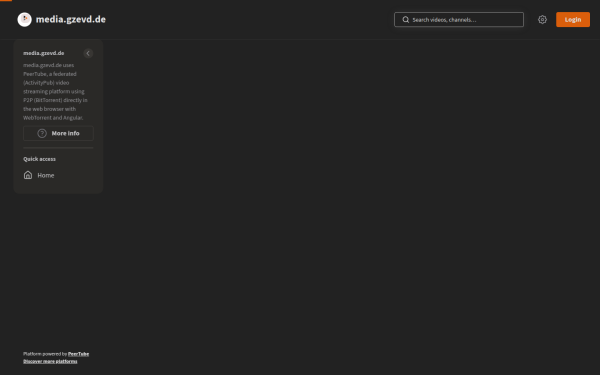This screenshot has width=600, height=375.
Task: Click the 'Platform powered by' text
Action: pos(45,354)
